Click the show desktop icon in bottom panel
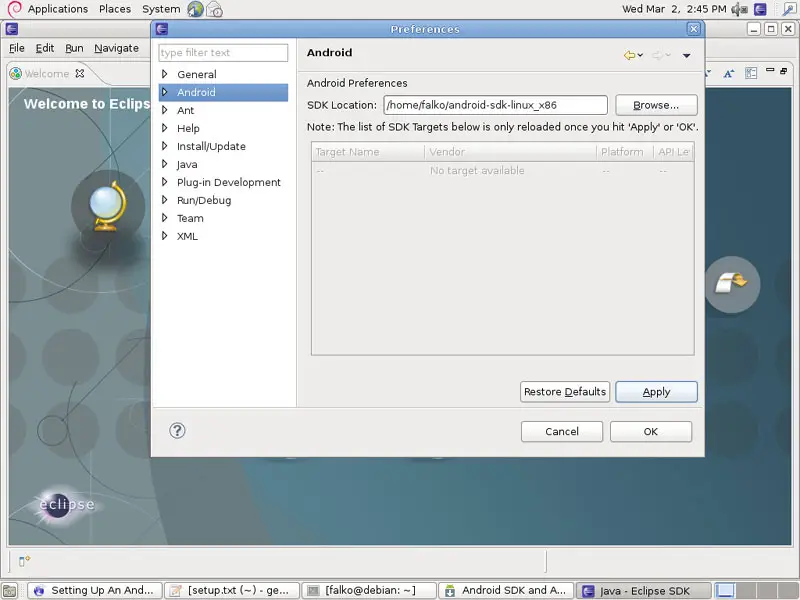Viewport: 800px width, 600px height. (10, 590)
